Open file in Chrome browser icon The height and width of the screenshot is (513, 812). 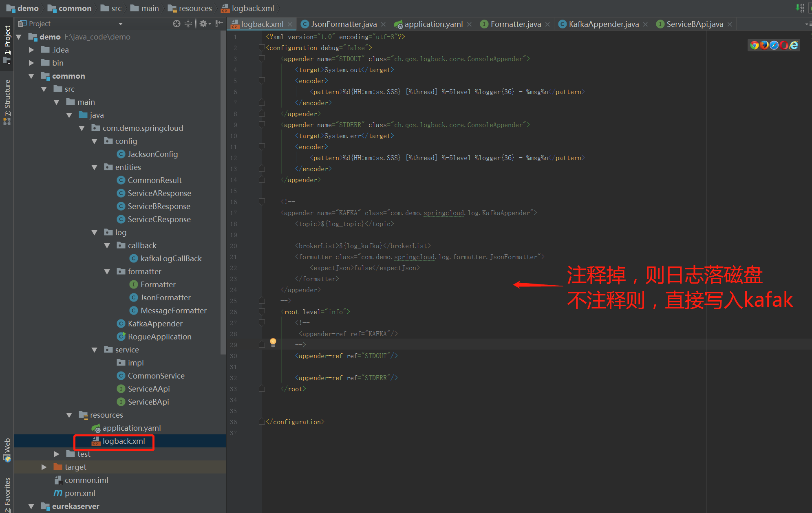(755, 45)
